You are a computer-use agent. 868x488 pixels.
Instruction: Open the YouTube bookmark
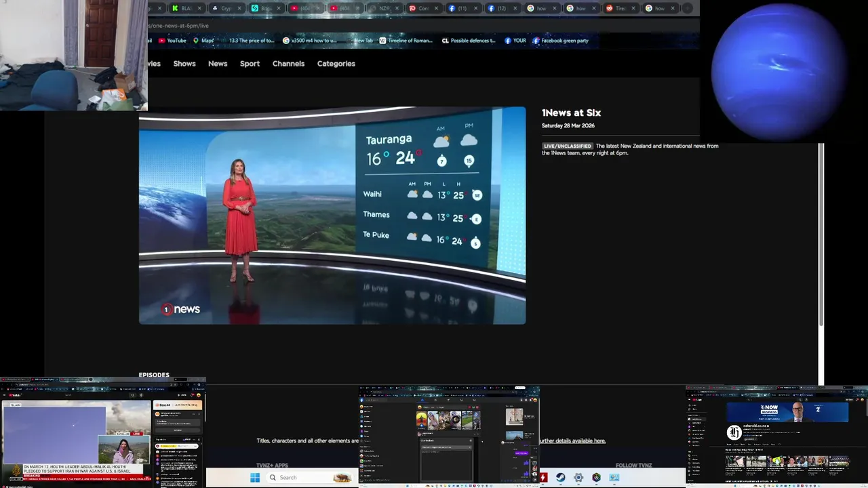pos(172,41)
